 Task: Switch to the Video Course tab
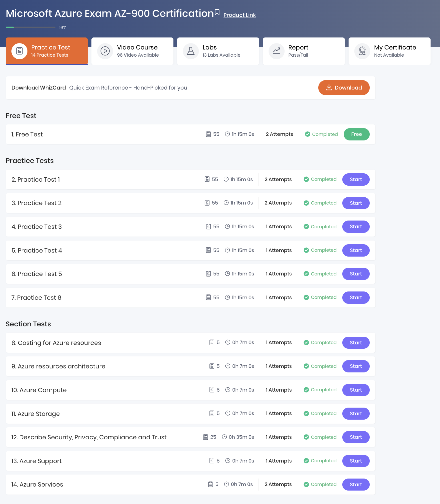coord(132,51)
